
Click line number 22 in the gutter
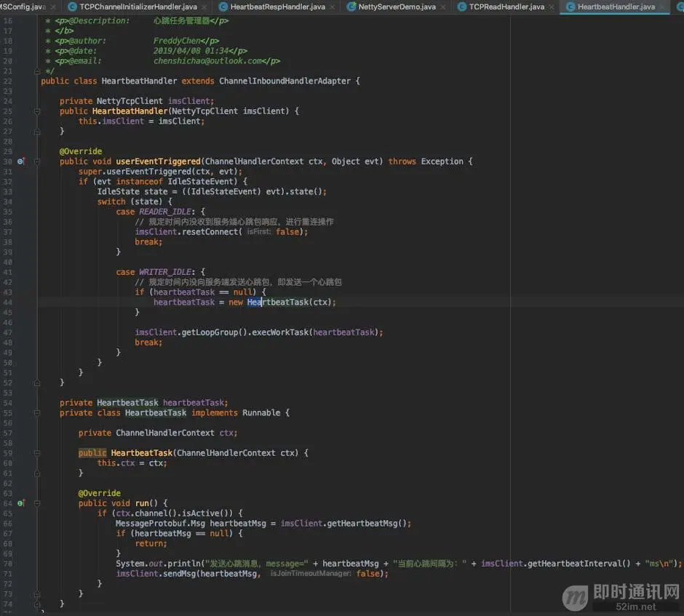[x=8, y=81]
